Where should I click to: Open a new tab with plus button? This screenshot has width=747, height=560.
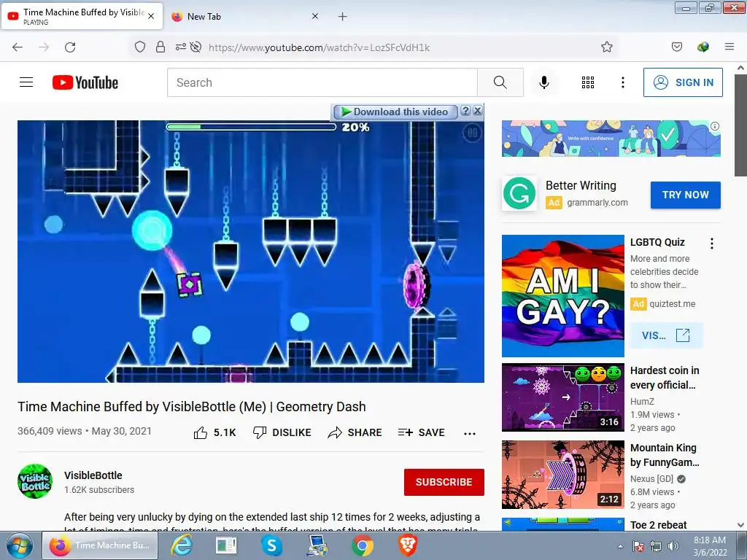343,17
